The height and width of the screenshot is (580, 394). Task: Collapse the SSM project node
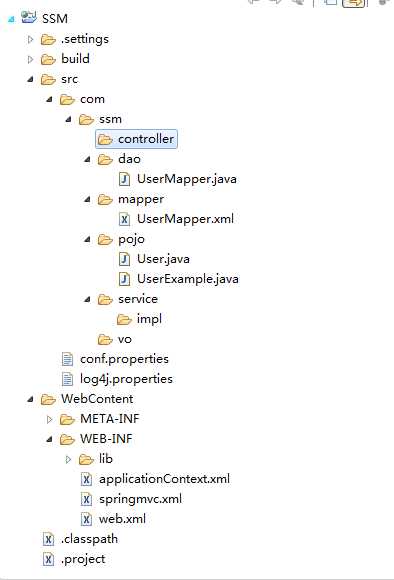[11, 19]
